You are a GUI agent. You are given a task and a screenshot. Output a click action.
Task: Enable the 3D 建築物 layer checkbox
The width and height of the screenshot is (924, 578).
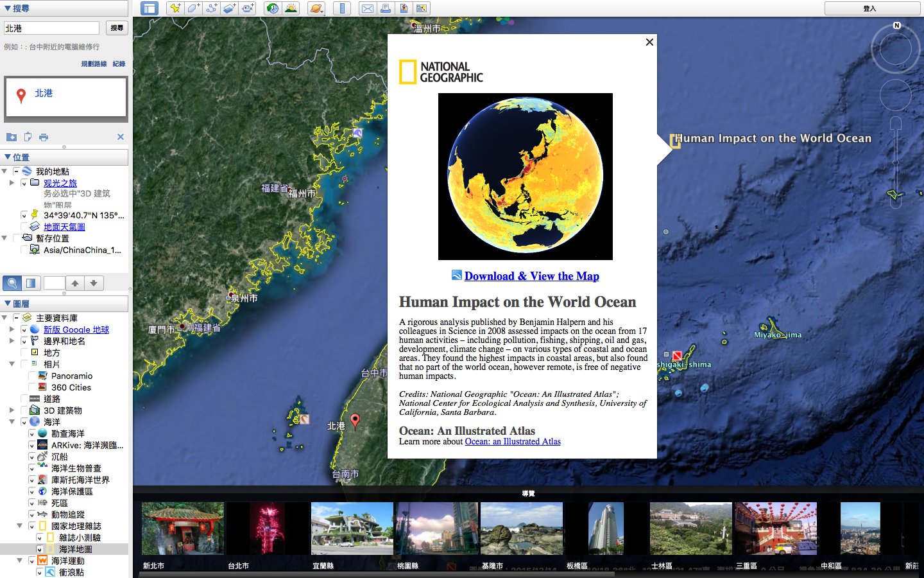pos(24,410)
